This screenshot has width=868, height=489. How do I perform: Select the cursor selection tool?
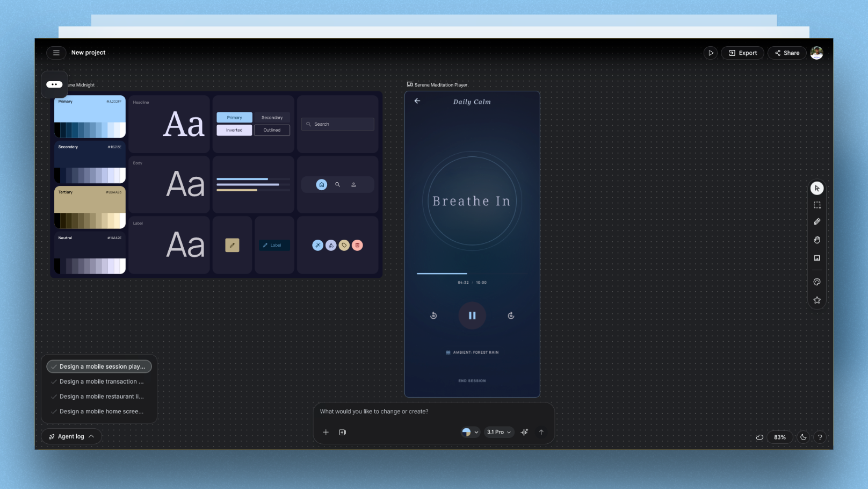click(816, 188)
